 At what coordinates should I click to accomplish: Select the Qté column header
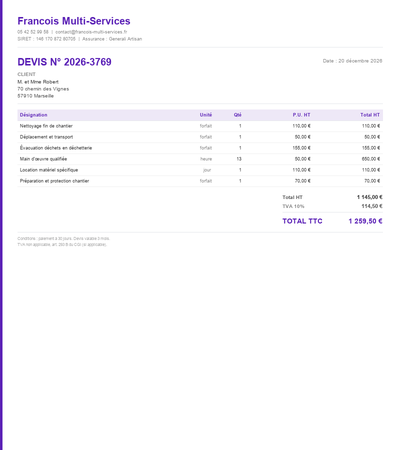[237, 115]
